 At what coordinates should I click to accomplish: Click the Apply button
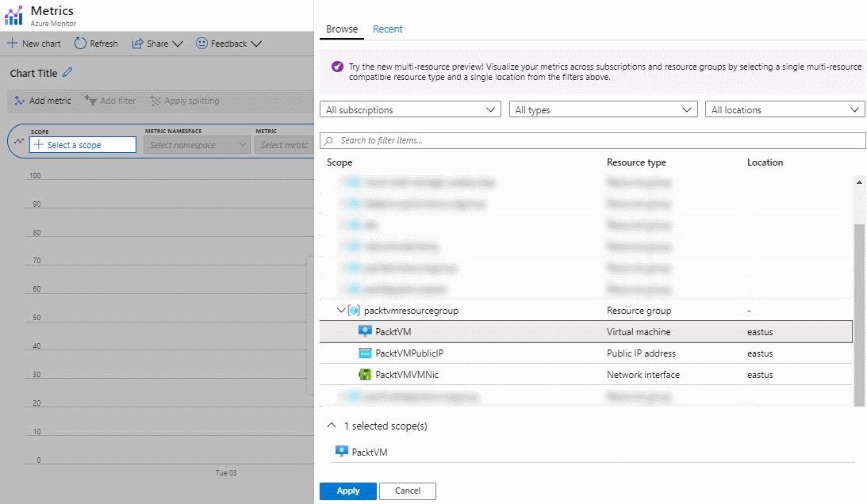[347, 491]
